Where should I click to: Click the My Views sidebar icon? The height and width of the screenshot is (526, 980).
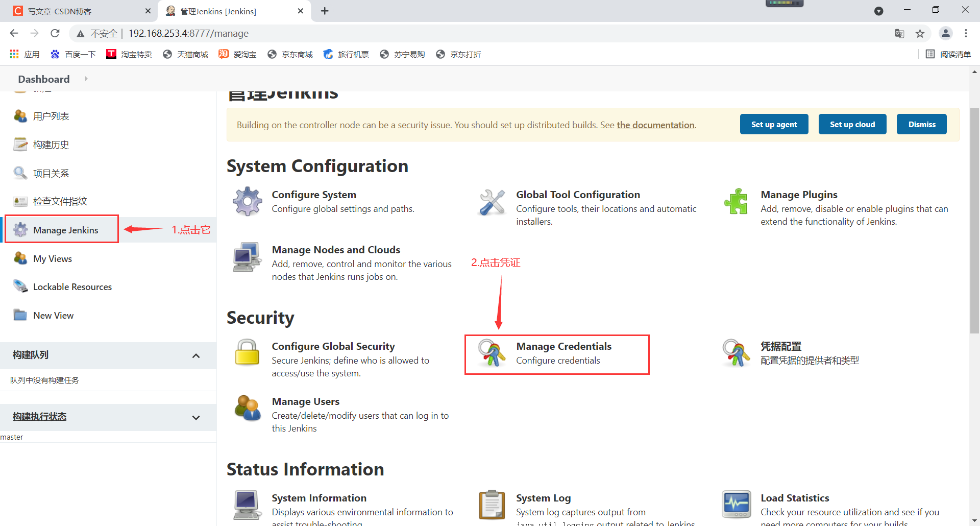pos(20,258)
